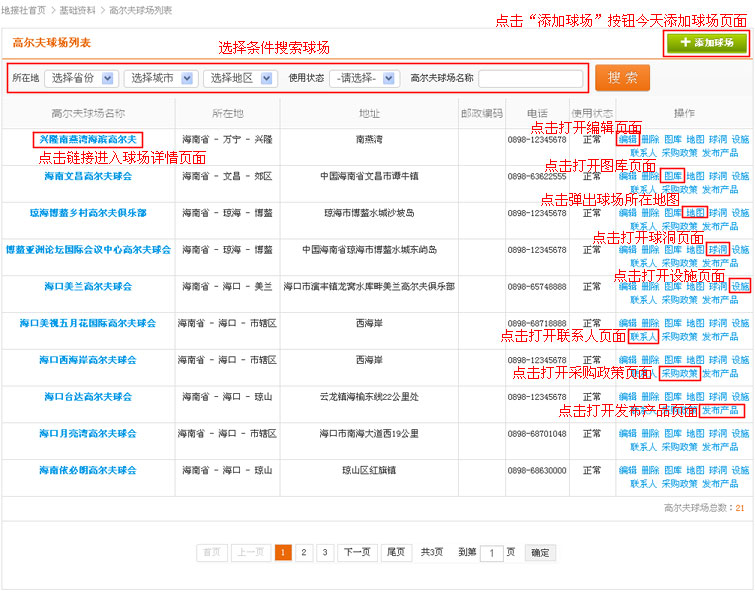This screenshot has height=592, width=755.
Task: Open 设施 for 海口美兰高尔夫球会 row
Action: [x=740, y=286]
